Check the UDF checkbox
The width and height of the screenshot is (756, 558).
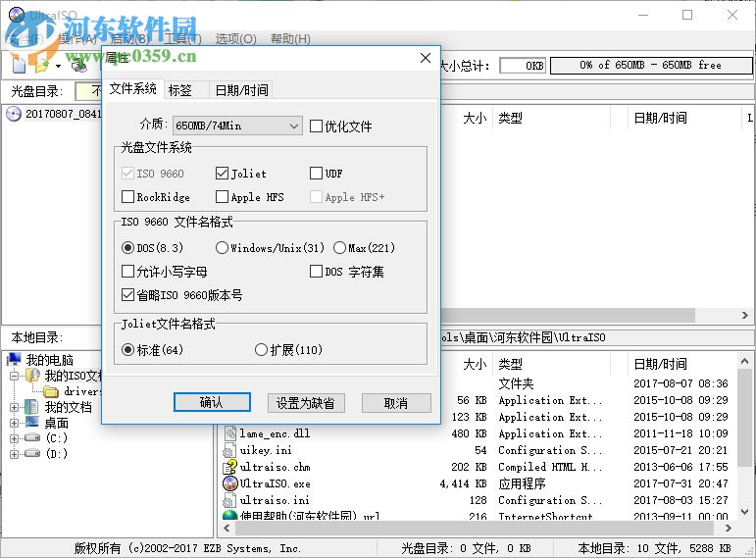pyautogui.click(x=317, y=174)
